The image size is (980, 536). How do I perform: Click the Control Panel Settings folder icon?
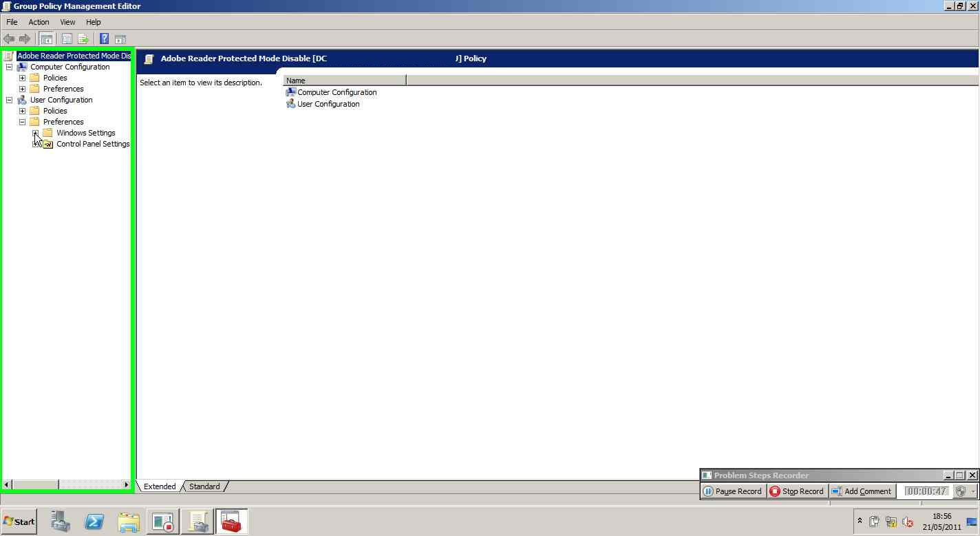coord(47,144)
